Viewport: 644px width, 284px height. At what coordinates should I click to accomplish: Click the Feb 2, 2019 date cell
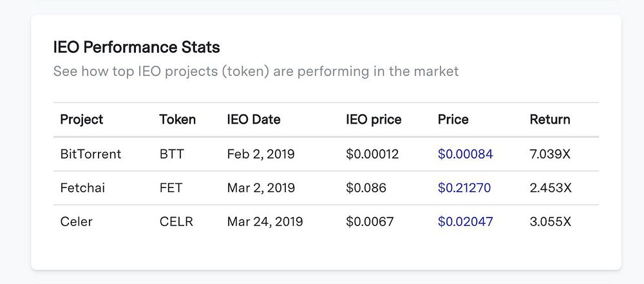[261, 155]
